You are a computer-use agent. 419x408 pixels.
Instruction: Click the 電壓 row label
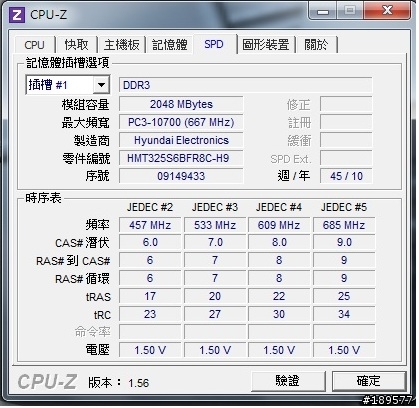pyautogui.click(x=98, y=350)
